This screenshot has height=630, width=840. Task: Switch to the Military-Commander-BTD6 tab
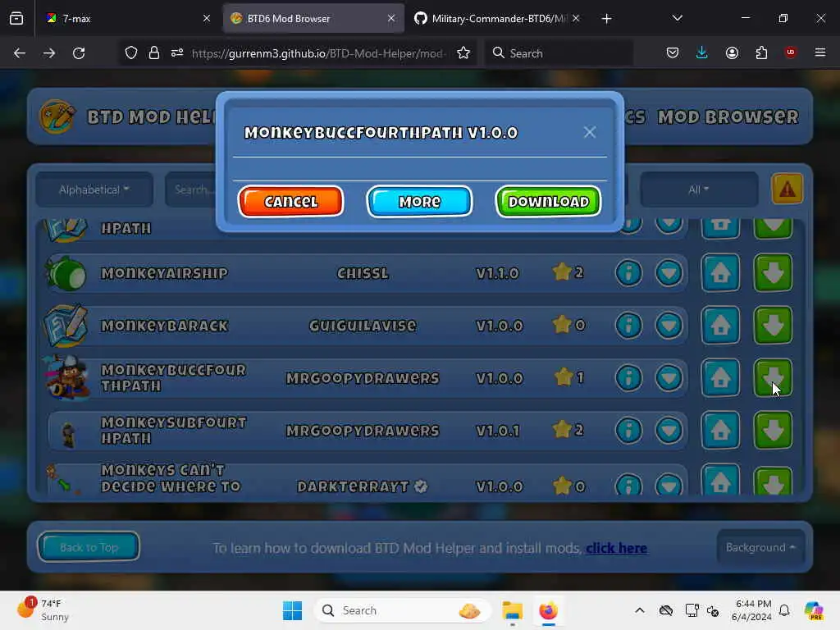point(497,18)
